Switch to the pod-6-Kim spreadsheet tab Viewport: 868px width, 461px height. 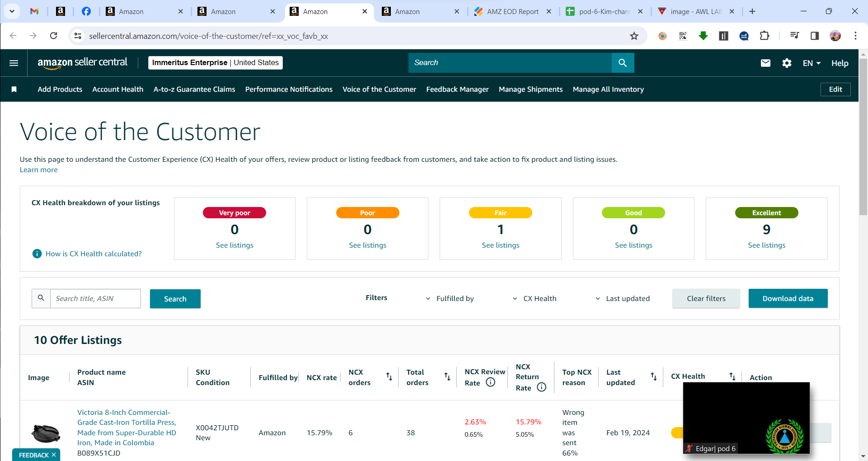tap(605, 12)
